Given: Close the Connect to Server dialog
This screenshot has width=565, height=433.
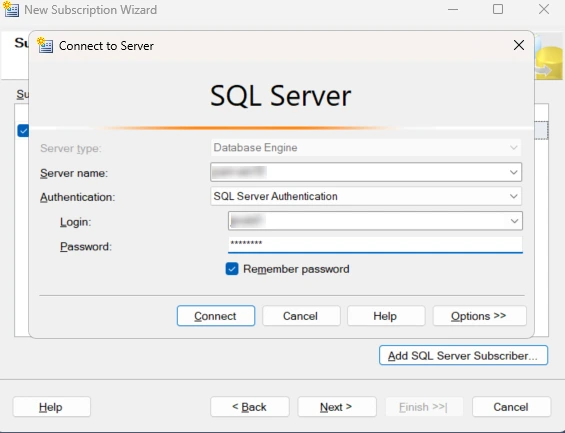Looking at the screenshot, I should [x=519, y=45].
